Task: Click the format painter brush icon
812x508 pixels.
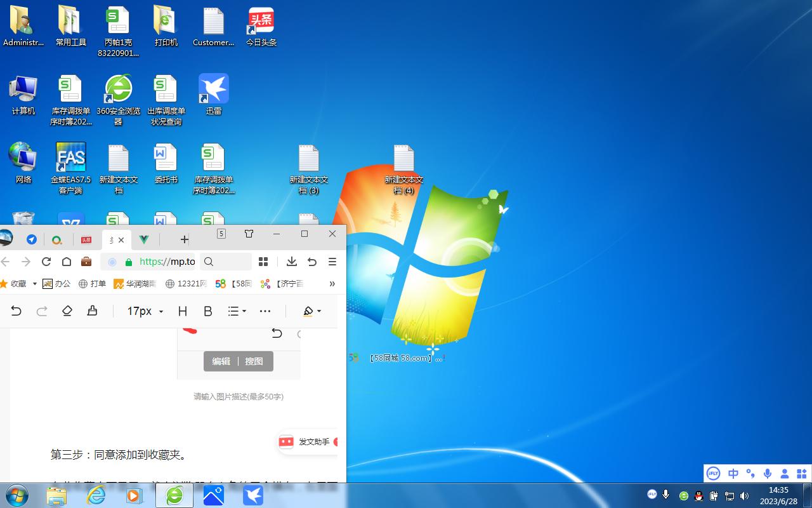Action: (x=92, y=311)
